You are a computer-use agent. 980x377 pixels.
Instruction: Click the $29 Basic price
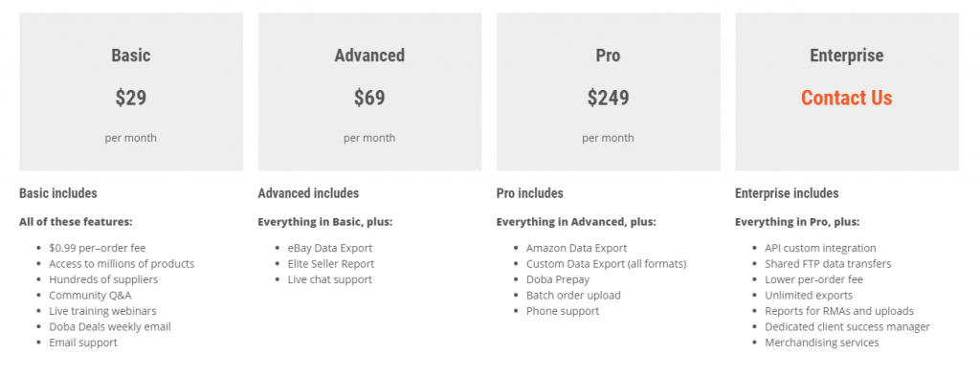coord(130,98)
